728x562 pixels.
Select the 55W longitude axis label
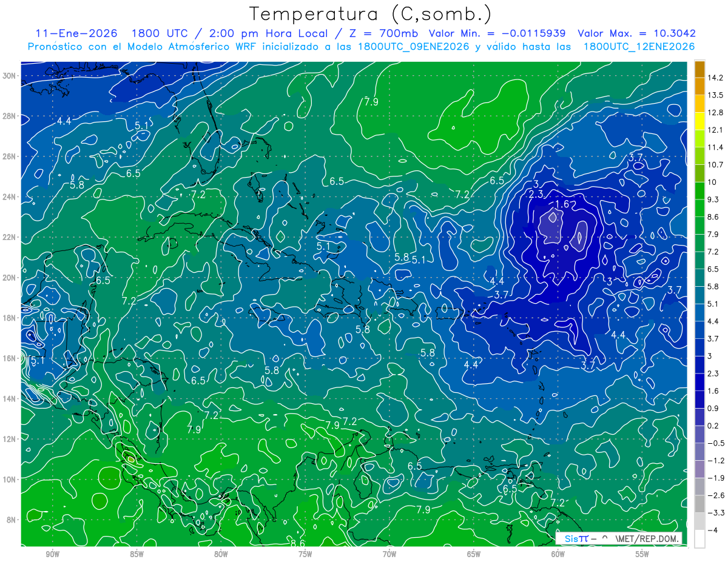click(642, 555)
